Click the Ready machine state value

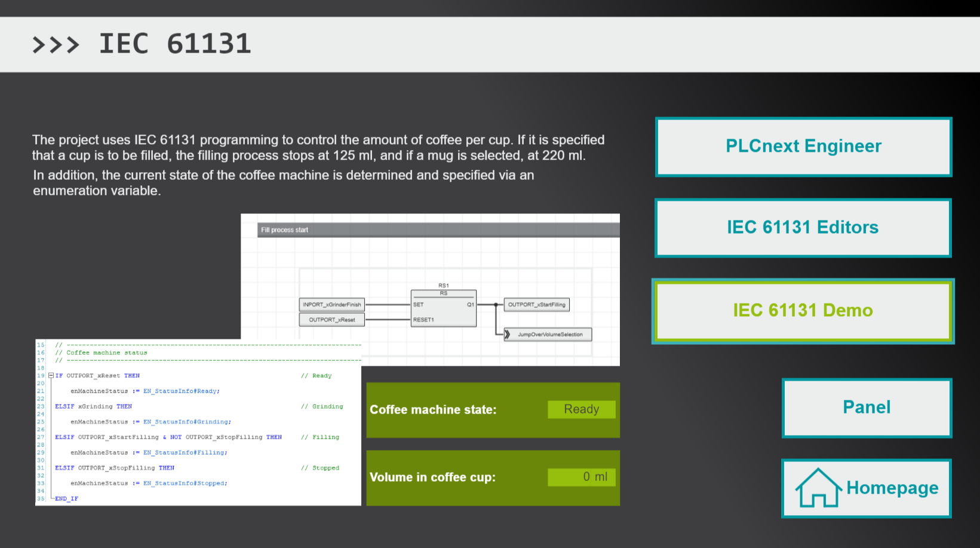(581, 409)
